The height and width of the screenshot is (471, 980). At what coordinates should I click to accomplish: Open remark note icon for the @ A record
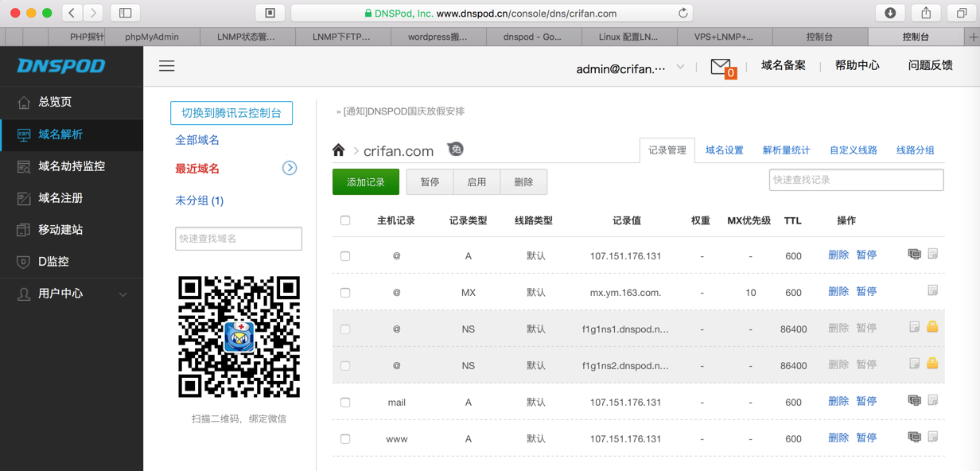click(933, 255)
